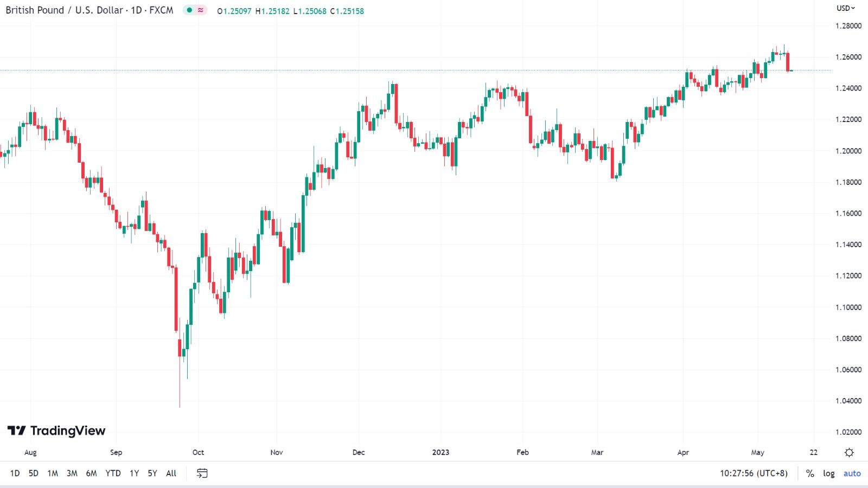Click the Dec label on time axis
This screenshot has width=868, height=488.
point(359,452)
